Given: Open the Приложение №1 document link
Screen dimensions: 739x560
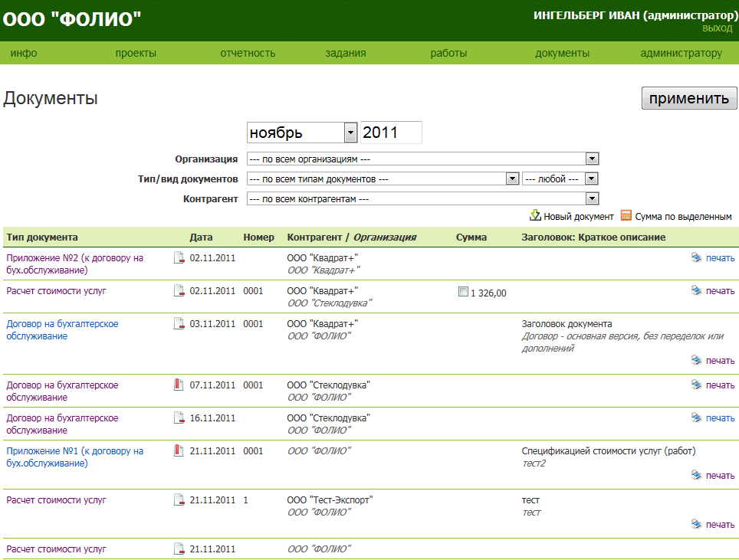Looking at the screenshot, I should (x=75, y=457).
